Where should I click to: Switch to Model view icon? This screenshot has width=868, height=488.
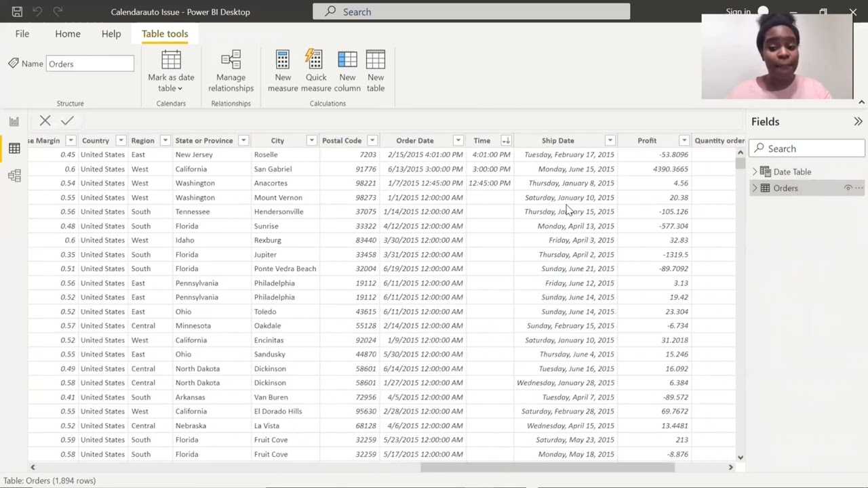[x=14, y=176]
